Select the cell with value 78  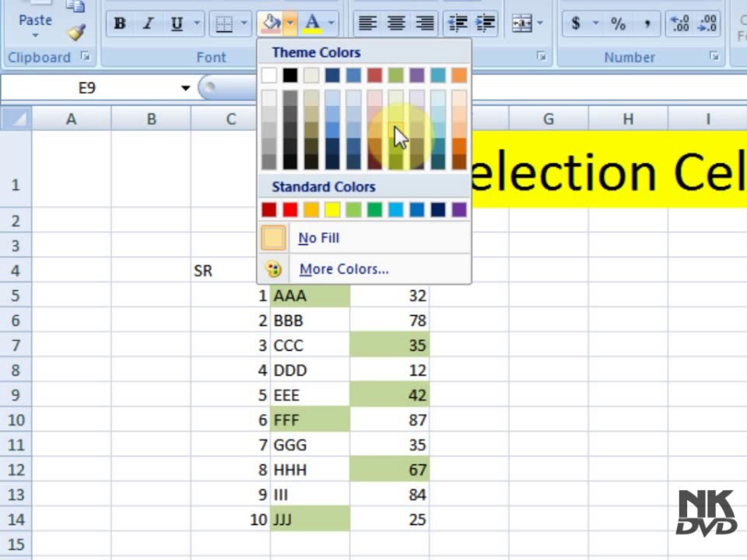(390, 320)
